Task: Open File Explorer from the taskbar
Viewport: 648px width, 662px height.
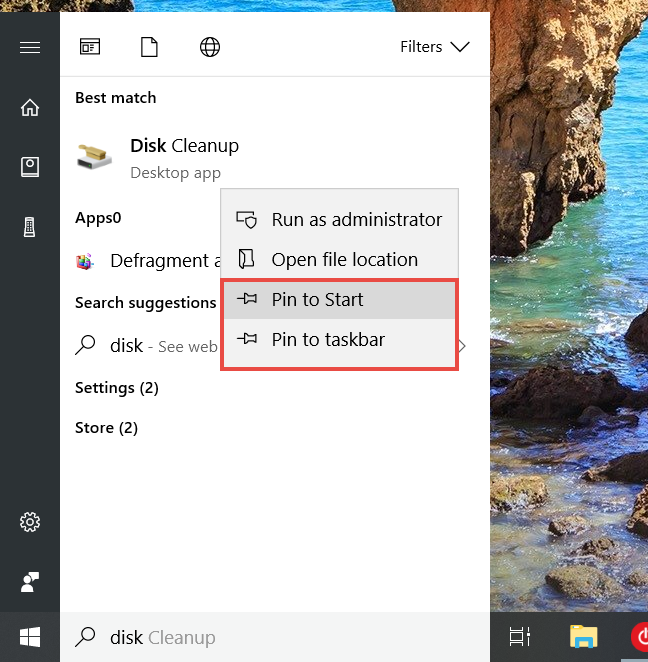Action: 584,637
